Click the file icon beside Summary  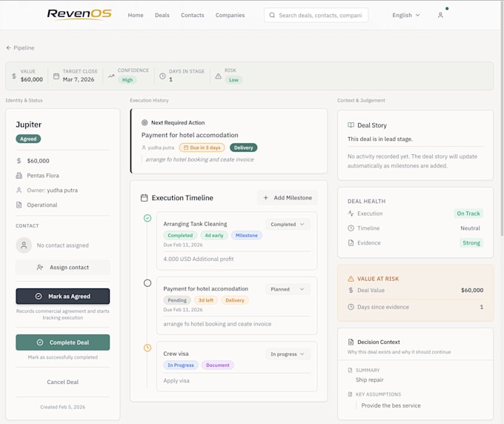(x=350, y=370)
